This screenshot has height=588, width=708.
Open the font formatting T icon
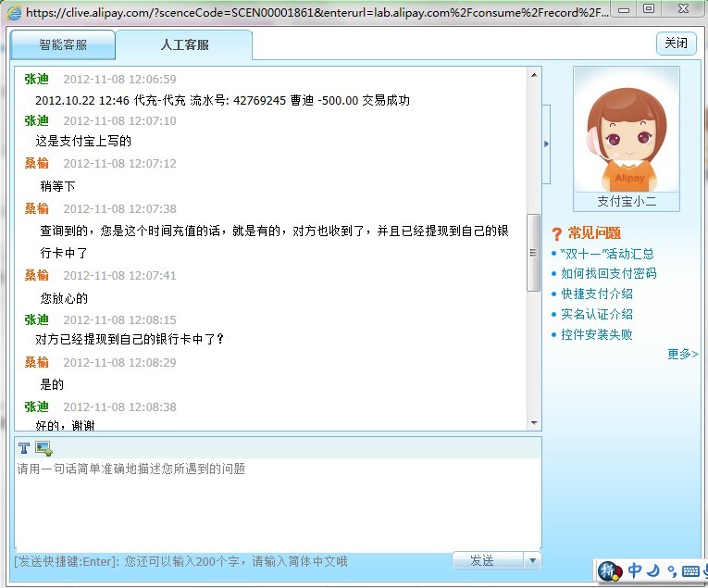[24, 448]
